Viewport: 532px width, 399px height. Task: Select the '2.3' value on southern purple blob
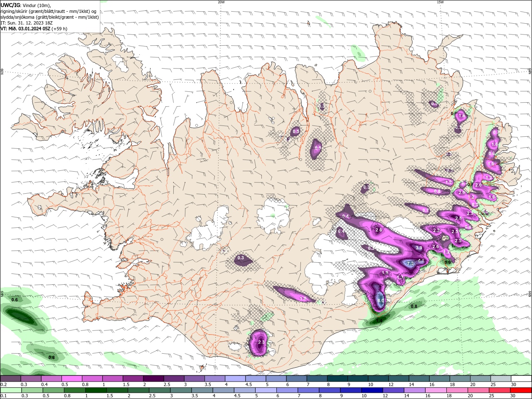261,342
